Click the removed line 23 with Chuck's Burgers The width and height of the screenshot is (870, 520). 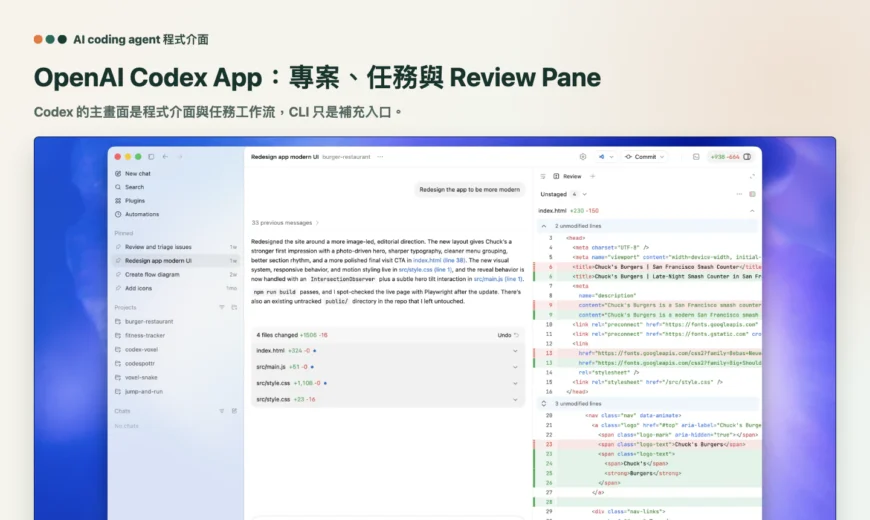(647, 445)
